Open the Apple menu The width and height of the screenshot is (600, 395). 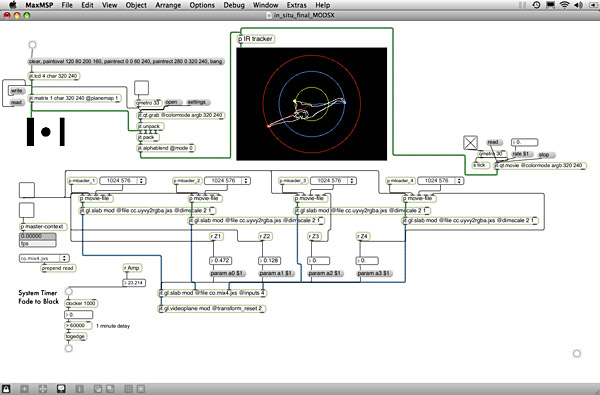click(13, 5)
